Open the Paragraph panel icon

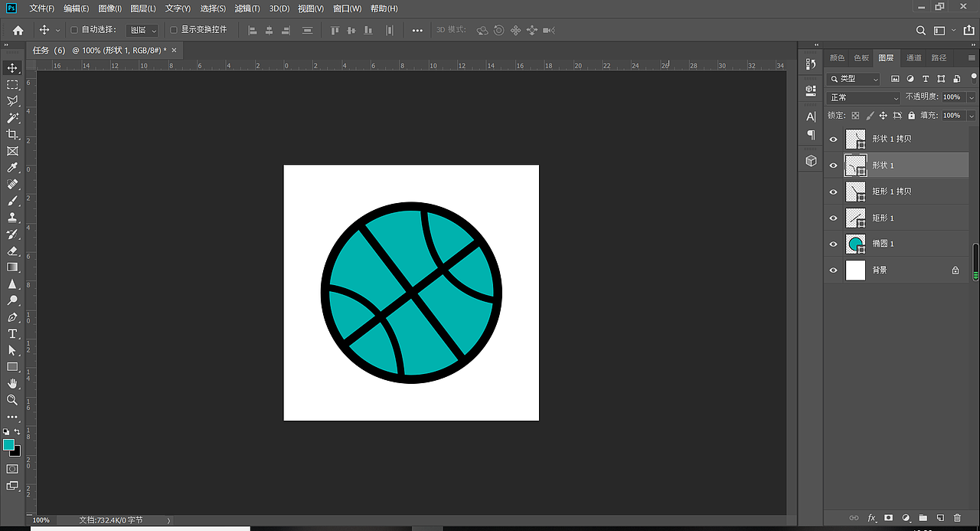tap(811, 134)
